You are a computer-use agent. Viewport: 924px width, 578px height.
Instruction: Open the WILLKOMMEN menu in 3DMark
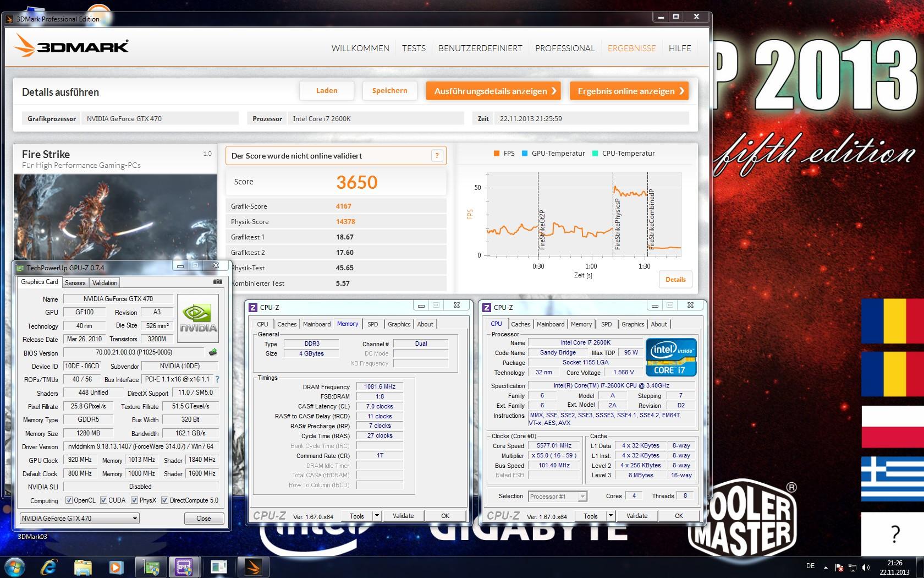pyautogui.click(x=360, y=48)
